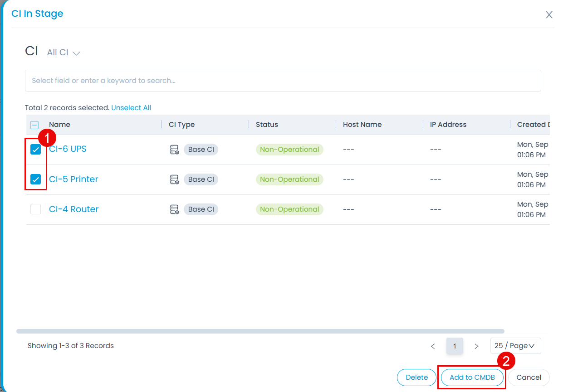Viewport: 563px width, 392px height.
Task: Check the CI-4 Router checkbox
Action: point(35,209)
